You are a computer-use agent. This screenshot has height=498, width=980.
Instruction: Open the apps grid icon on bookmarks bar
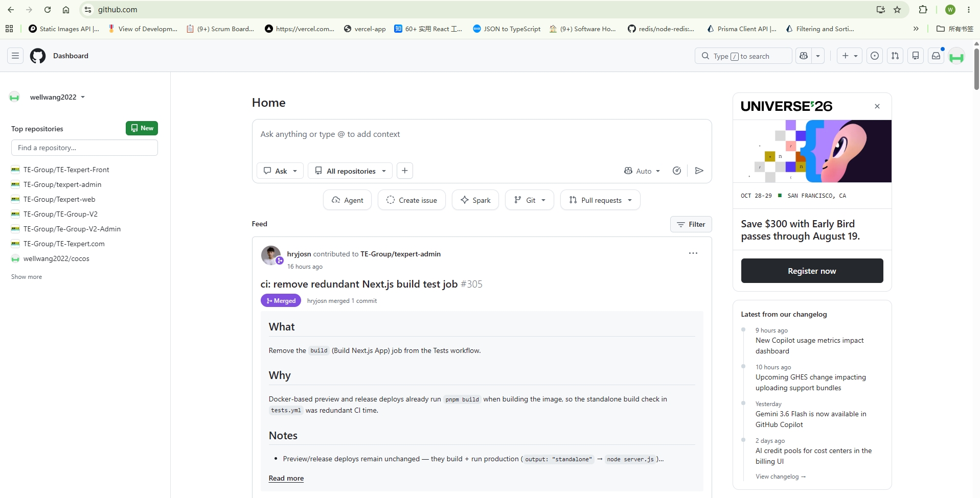click(9, 29)
